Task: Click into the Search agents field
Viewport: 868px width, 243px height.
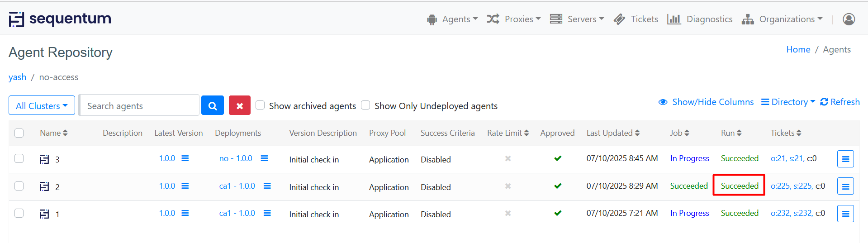Action: pyautogui.click(x=139, y=106)
